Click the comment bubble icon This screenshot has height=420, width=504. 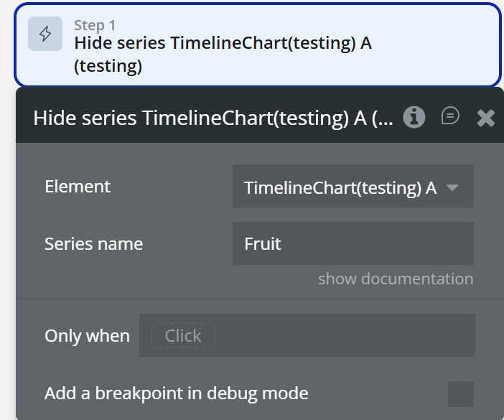click(450, 116)
